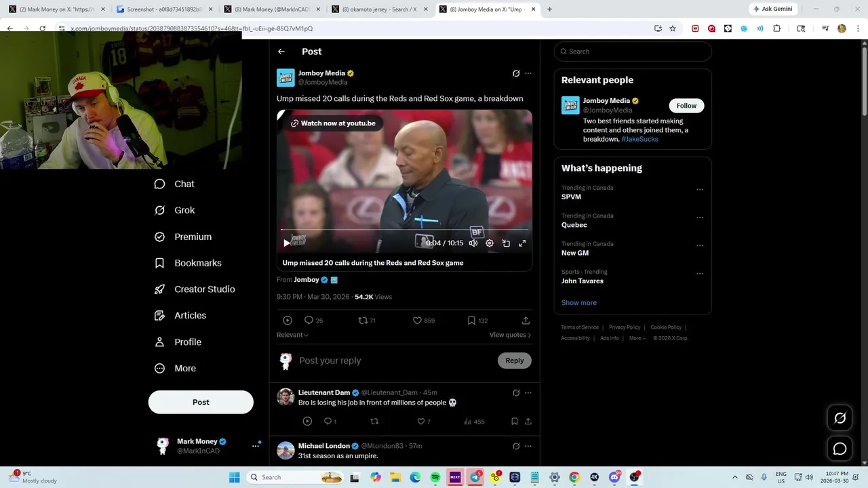Open the John Tavares trending topic

582,281
